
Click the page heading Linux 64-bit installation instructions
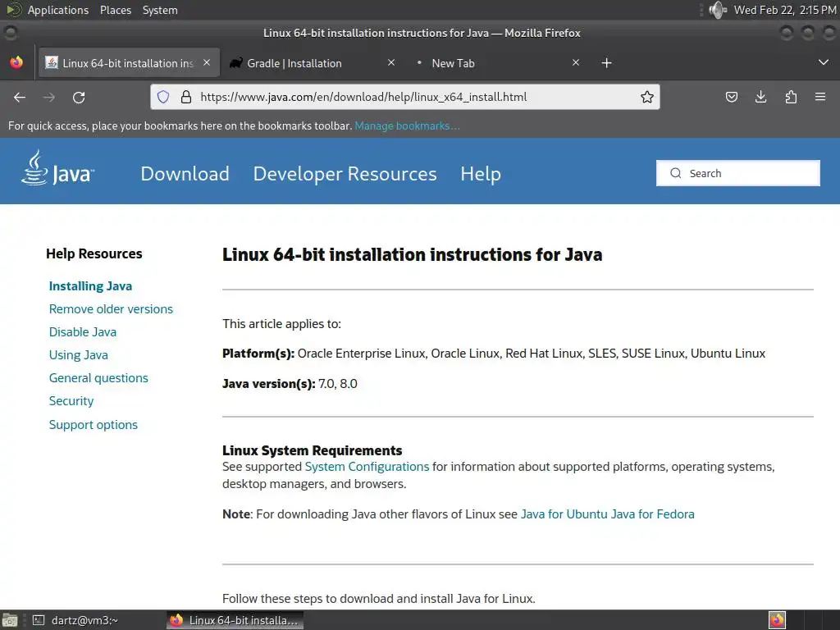[412, 254]
